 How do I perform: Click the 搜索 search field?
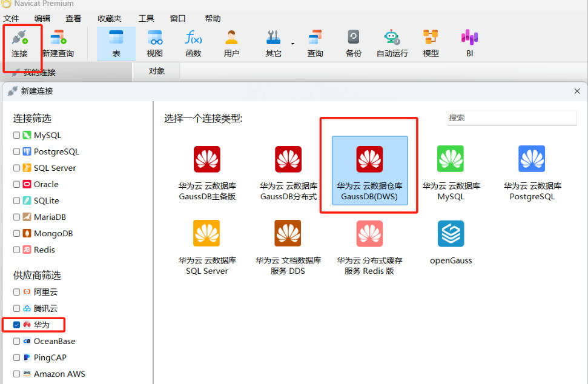coord(512,118)
